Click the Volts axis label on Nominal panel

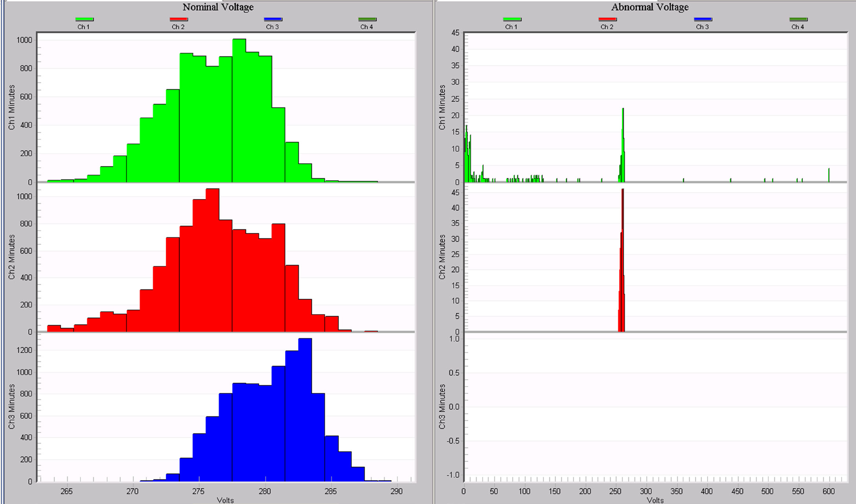225,500
